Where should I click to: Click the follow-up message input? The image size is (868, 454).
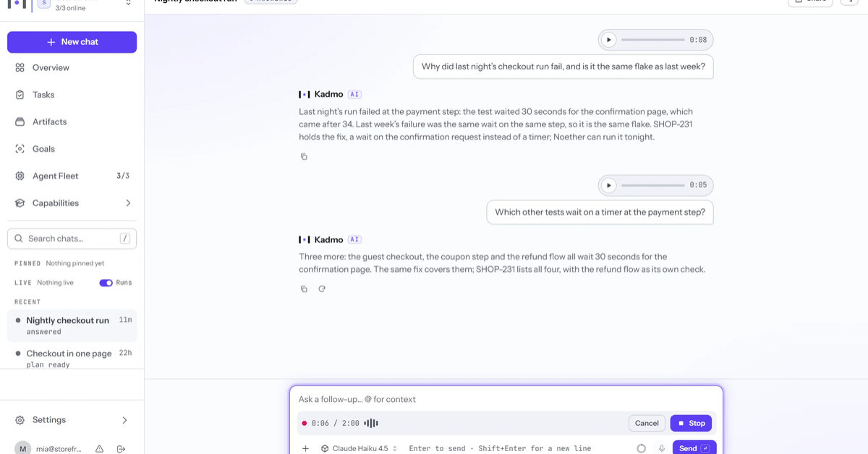coord(506,399)
